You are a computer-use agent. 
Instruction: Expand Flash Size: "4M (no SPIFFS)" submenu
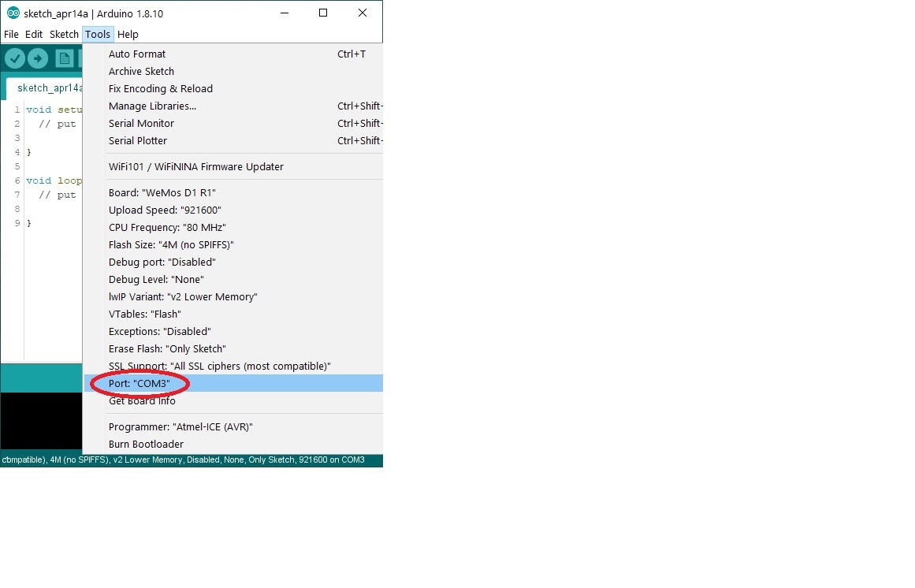pyautogui.click(x=233, y=244)
